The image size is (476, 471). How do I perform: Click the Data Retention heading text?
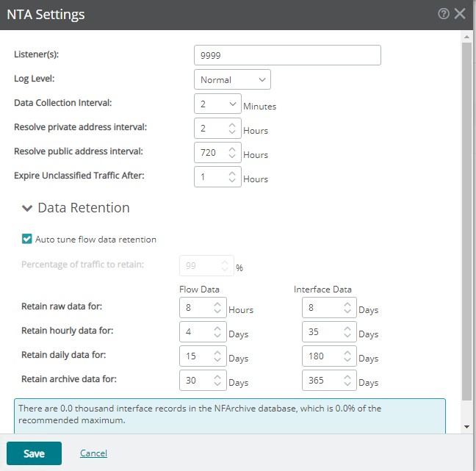click(x=84, y=208)
